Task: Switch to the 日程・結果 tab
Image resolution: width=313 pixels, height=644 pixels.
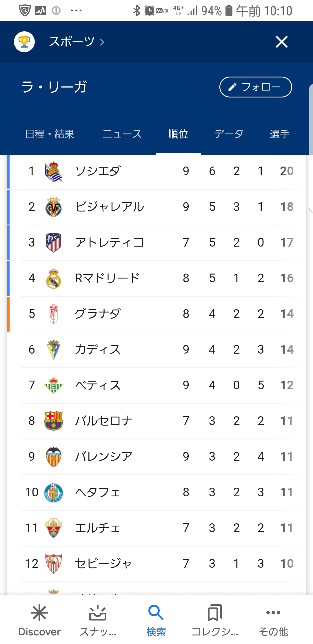Action: tap(50, 134)
